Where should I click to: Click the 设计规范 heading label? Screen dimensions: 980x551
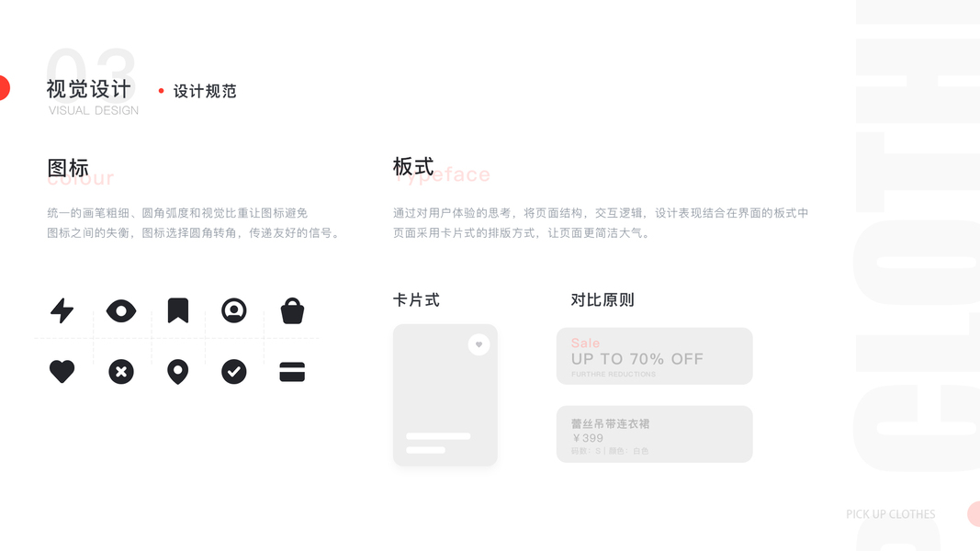point(205,91)
